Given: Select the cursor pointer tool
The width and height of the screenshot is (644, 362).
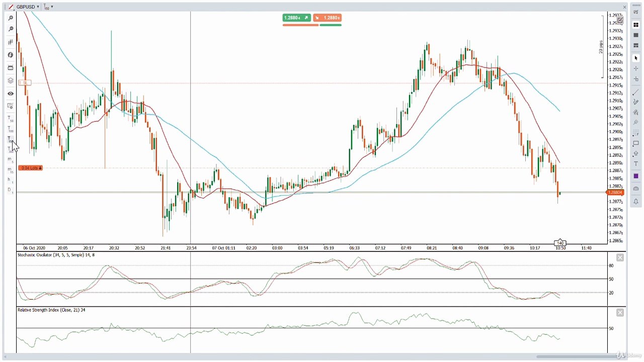Looking at the screenshot, I should pos(636,58).
